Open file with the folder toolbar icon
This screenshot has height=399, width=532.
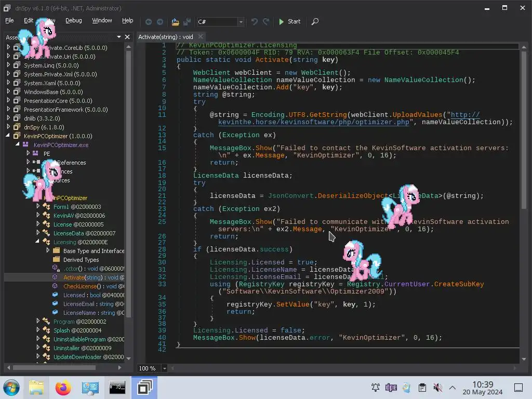(175, 22)
